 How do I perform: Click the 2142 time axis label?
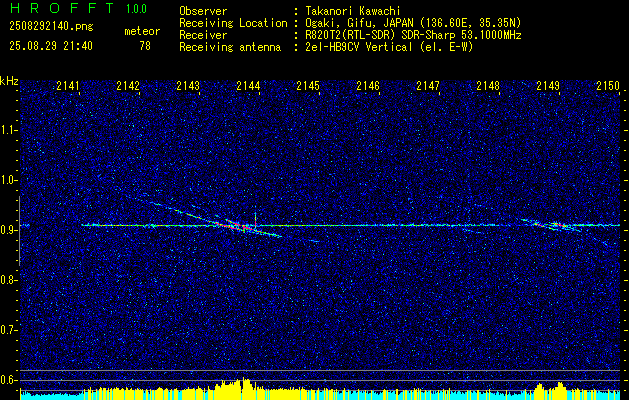coord(128,85)
